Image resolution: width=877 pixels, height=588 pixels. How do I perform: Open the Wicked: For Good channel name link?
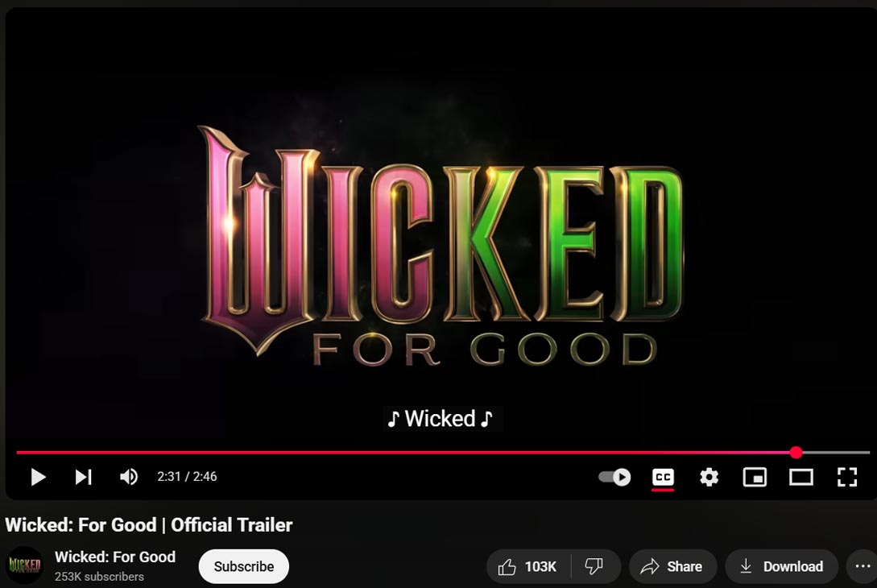(x=115, y=557)
